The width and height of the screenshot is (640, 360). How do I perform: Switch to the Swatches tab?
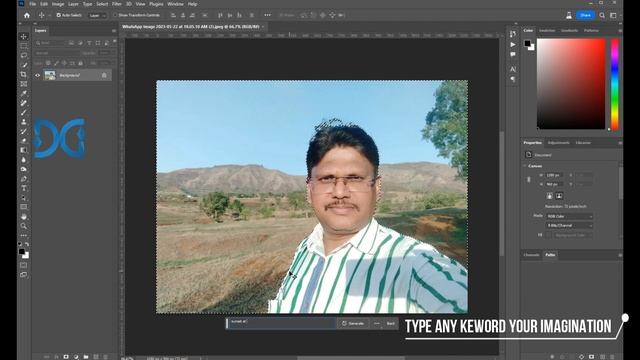pos(547,31)
